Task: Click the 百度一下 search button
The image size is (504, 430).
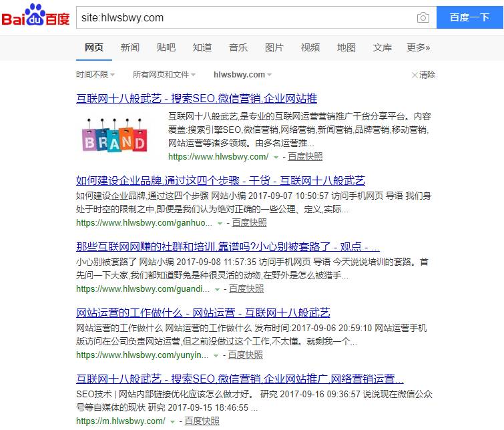Action: (469, 17)
